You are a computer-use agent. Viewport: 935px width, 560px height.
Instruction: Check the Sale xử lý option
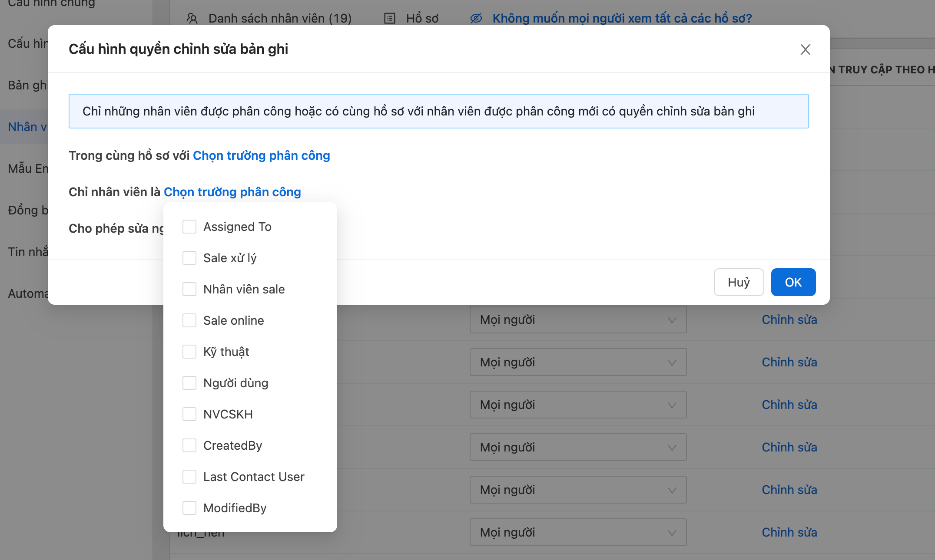coord(189,258)
